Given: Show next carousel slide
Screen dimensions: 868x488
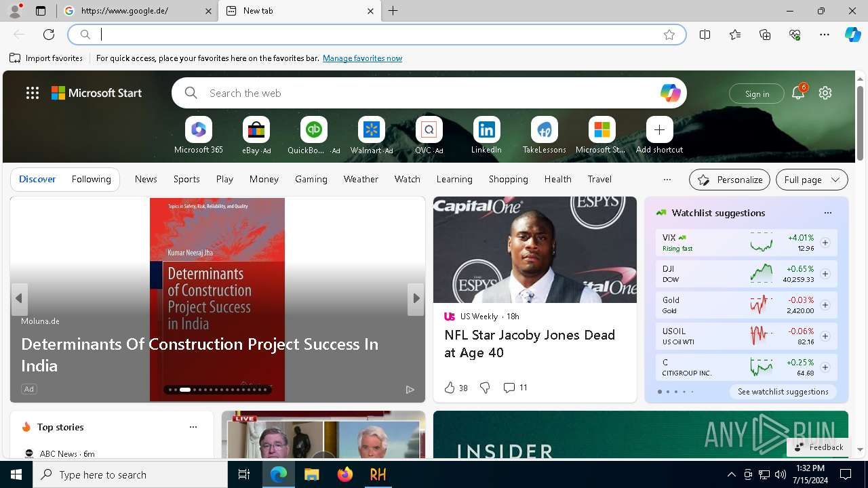Looking at the screenshot, I should pos(416,298).
